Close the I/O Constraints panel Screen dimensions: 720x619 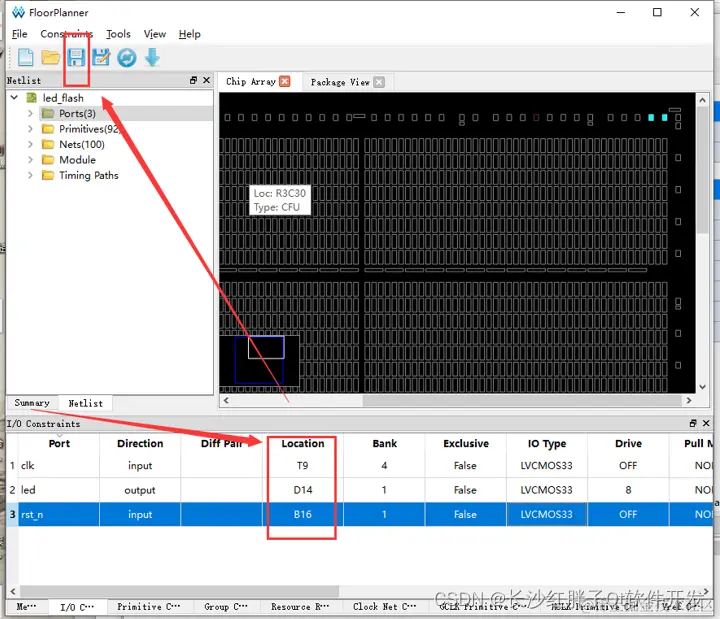[706, 423]
